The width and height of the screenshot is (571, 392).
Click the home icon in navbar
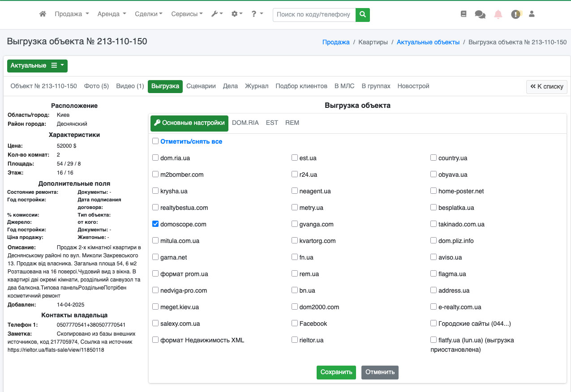click(x=43, y=14)
